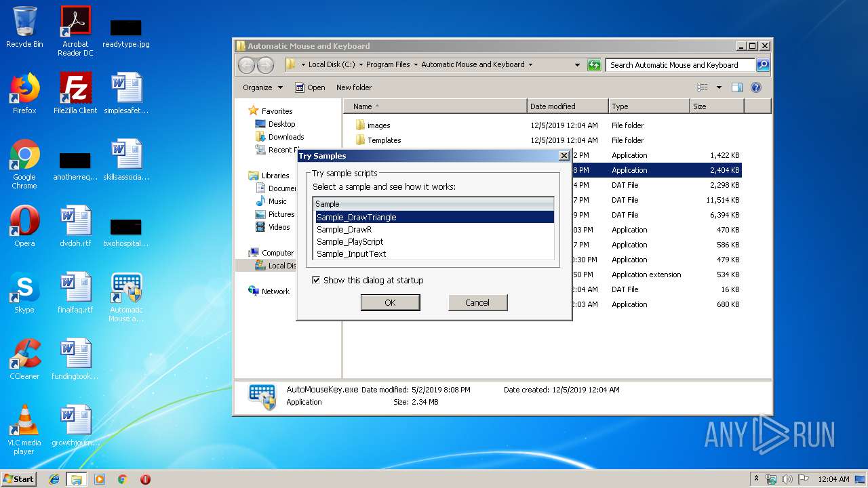The width and height of the screenshot is (868, 488).
Task: Open Downloads in navigation pane
Action: (x=279, y=137)
